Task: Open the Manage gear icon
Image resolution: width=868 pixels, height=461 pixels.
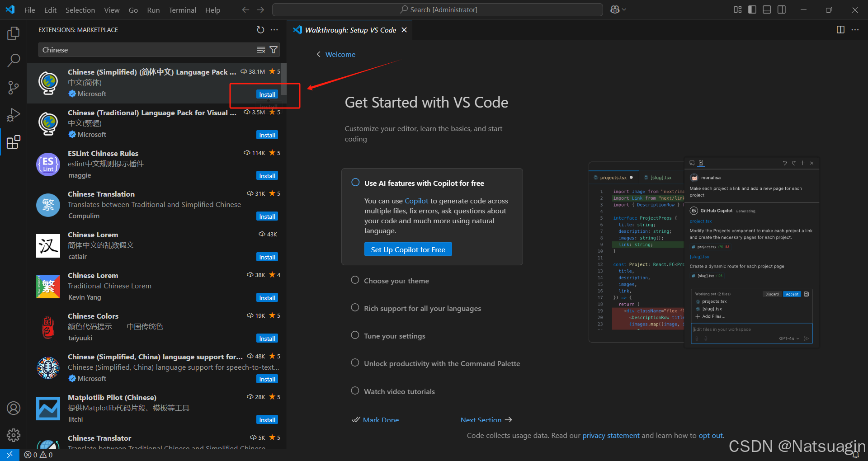Action: (x=14, y=435)
